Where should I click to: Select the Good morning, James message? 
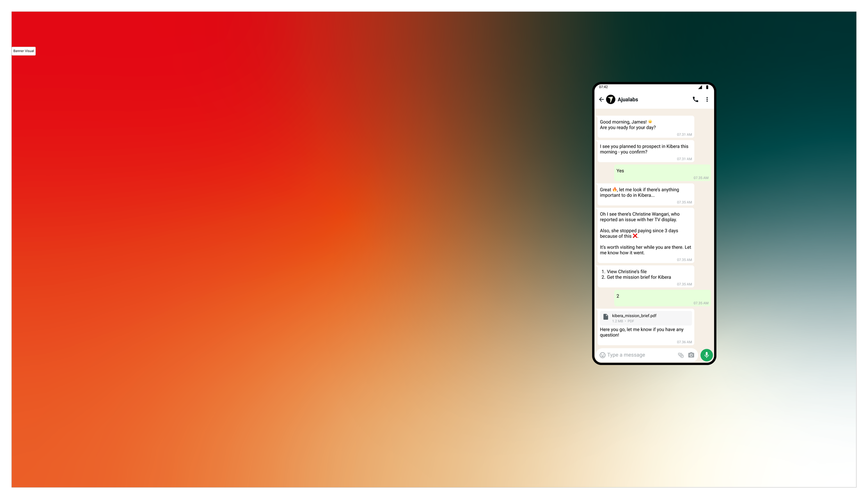tap(646, 126)
